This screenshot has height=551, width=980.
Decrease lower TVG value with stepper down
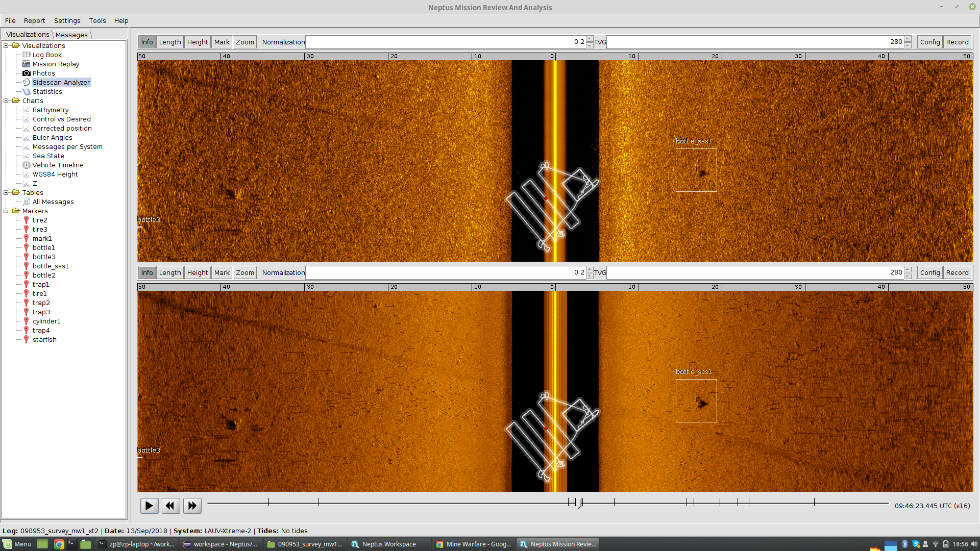pyautogui.click(x=908, y=276)
